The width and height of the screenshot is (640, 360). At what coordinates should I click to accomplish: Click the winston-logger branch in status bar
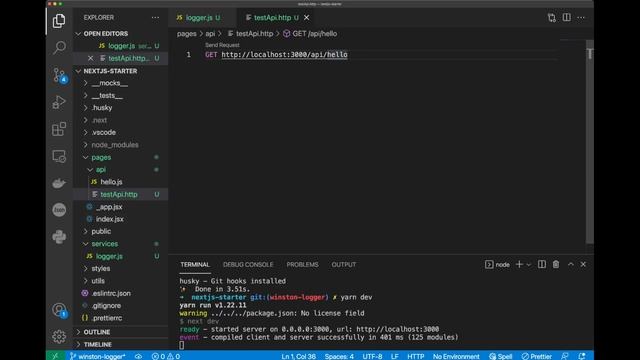pyautogui.click(x=98, y=356)
